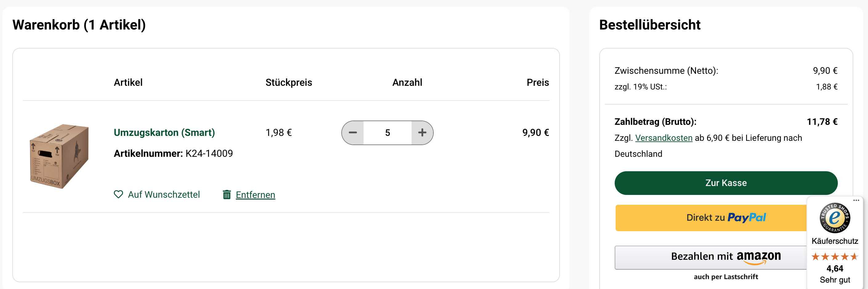Viewport: 868px width, 289px height.
Task: Pay using Direkt zu PayPal button
Action: [711, 218]
